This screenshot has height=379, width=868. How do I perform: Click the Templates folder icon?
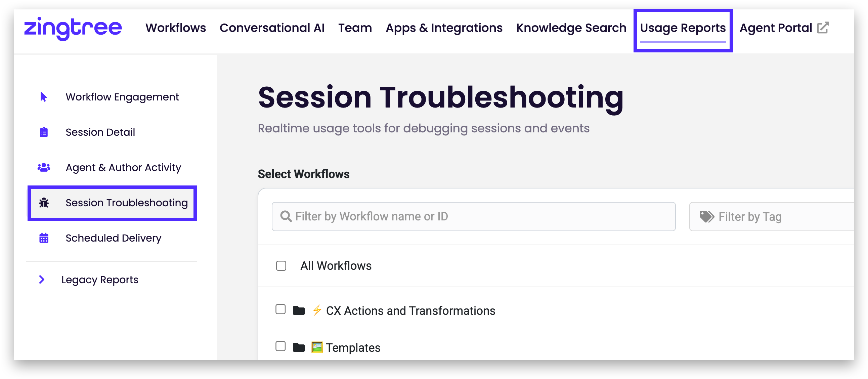tap(299, 347)
